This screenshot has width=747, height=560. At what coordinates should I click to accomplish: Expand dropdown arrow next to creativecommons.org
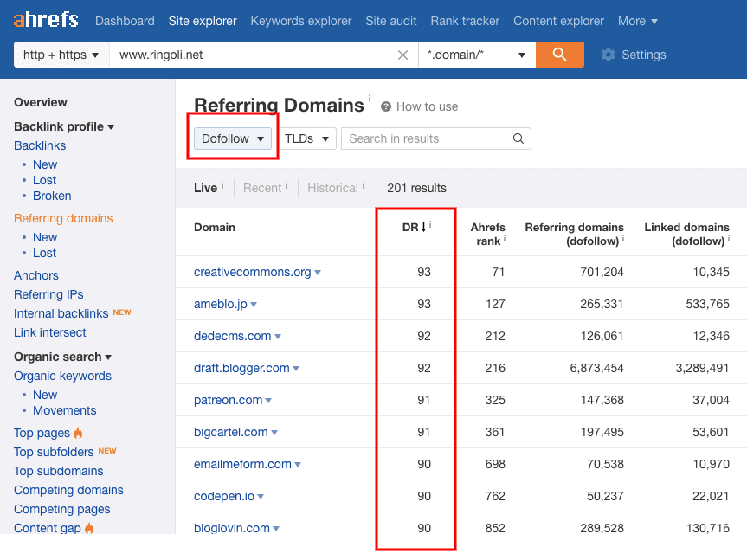tap(318, 273)
